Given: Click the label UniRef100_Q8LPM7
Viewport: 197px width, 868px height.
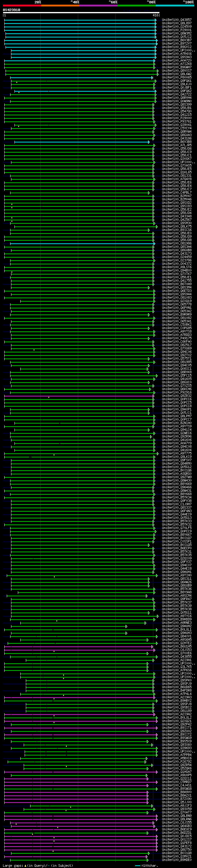Looking at the screenshot, I should point(176,417).
